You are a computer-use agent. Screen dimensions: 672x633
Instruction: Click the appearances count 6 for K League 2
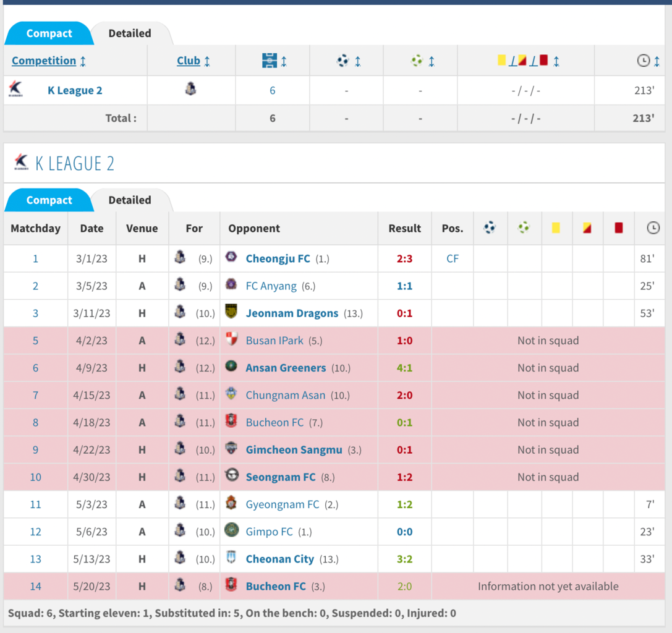point(272,90)
